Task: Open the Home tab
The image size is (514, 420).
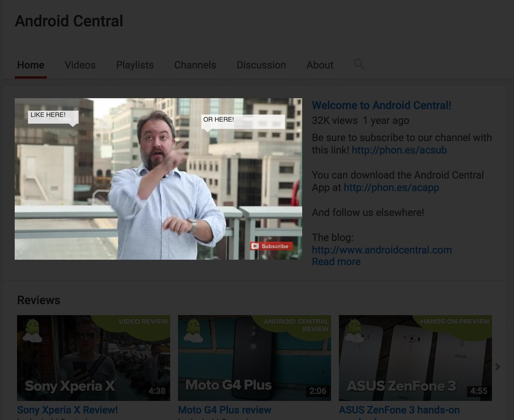Action: point(31,65)
